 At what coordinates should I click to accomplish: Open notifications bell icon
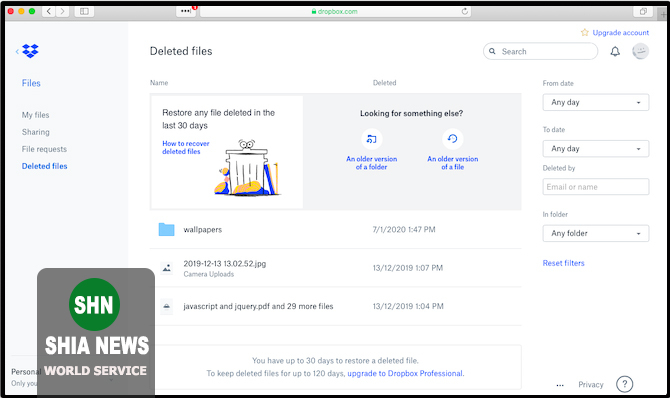point(615,52)
